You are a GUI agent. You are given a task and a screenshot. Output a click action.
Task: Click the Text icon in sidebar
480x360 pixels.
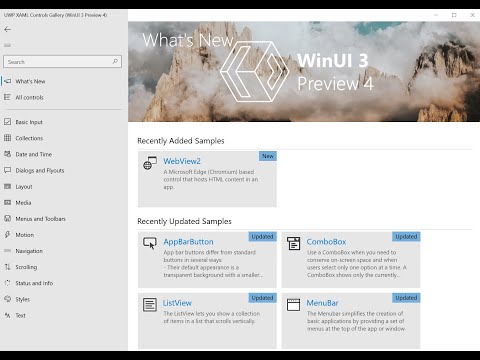[x=7, y=315]
